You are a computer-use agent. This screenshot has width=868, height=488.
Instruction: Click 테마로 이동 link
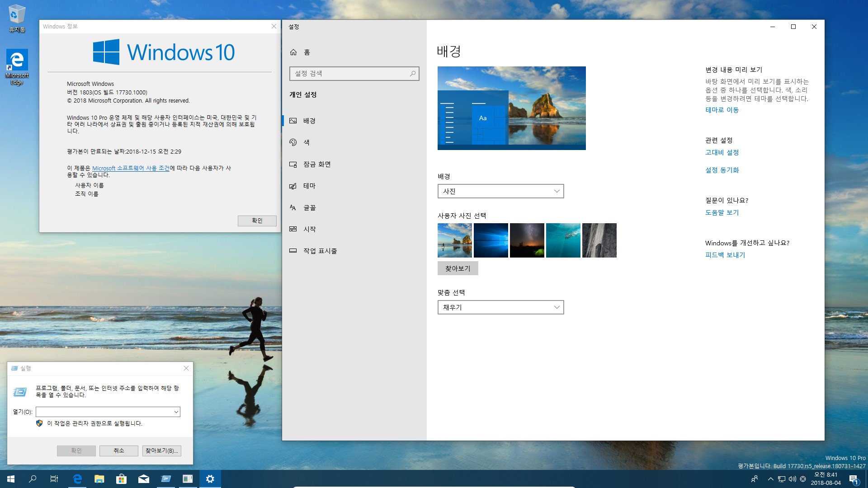722,110
